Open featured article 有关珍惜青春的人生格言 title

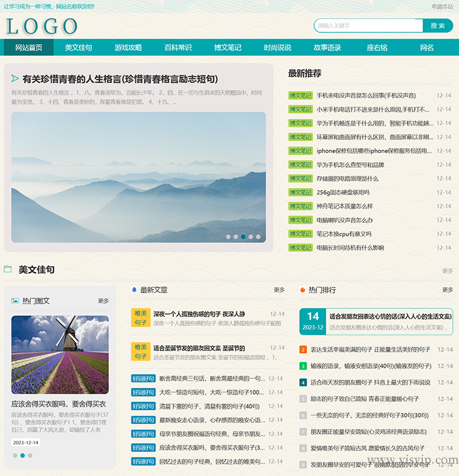pyautogui.click(x=120, y=79)
